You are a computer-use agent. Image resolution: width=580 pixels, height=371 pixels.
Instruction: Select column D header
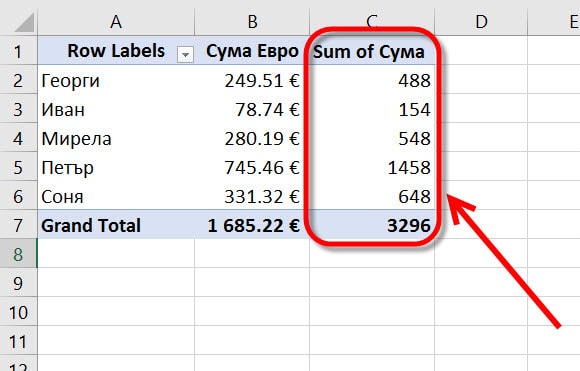pyautogui.click(x=481, y=21)
